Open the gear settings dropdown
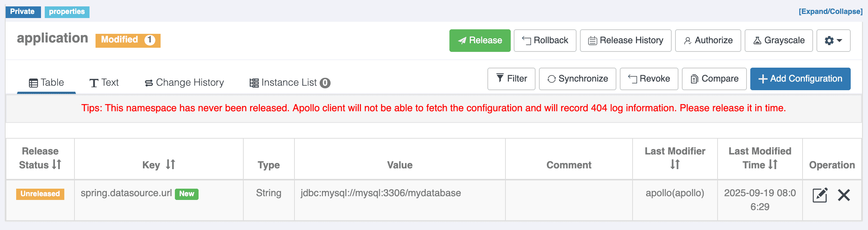This screenshot has width=868, height=230. [x=833, y=41]
